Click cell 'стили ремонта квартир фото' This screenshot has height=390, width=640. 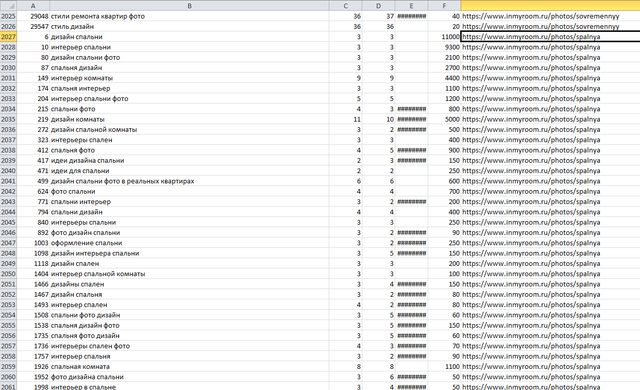(189, 16)
